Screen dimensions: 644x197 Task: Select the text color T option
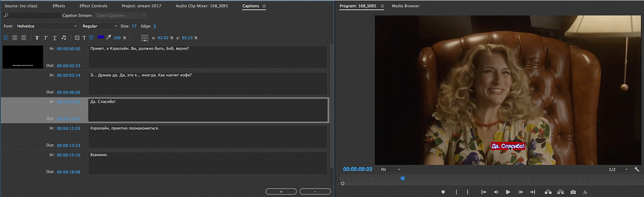[x=84, y=38]
